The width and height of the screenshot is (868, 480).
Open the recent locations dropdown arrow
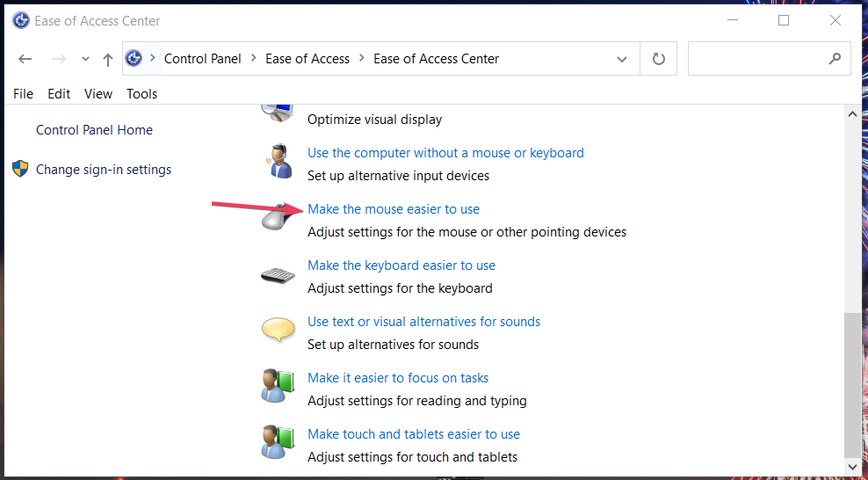pyautogui.click(x=85, y=59)
